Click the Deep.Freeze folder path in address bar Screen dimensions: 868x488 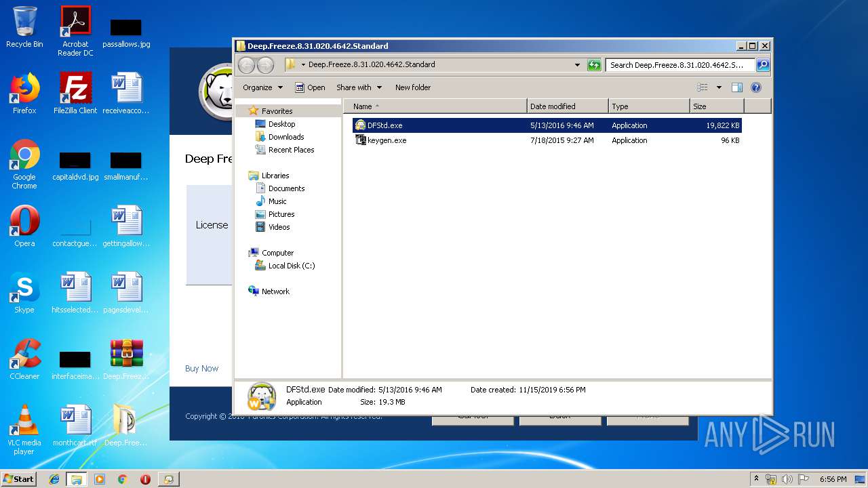point(372,65)
